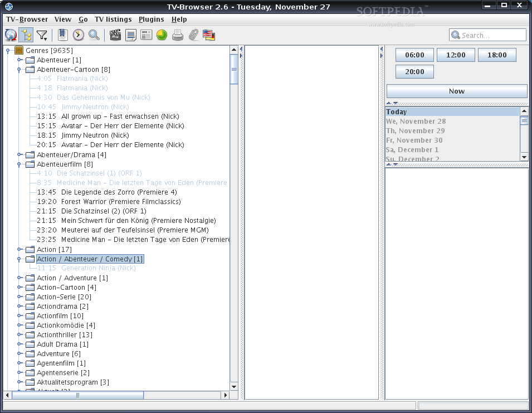Open the TV listings menu
Image resolution: width=532 pixels, height=413 pixels.
tap(113, 20)
